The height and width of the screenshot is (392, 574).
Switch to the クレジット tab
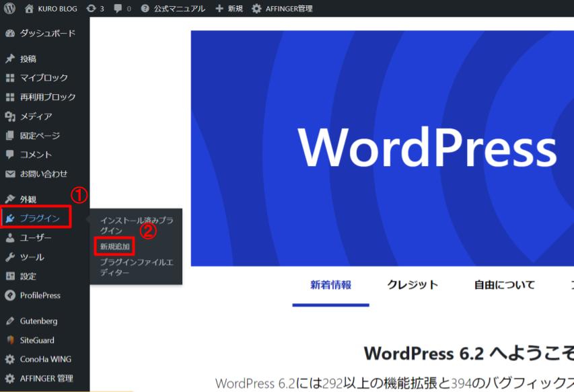412,285
